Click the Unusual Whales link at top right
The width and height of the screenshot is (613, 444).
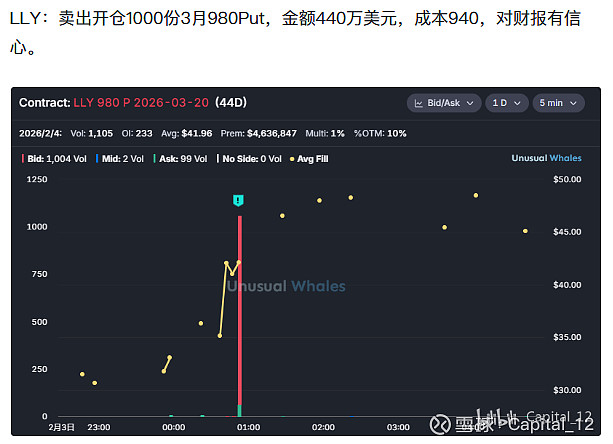pos(546,158)
